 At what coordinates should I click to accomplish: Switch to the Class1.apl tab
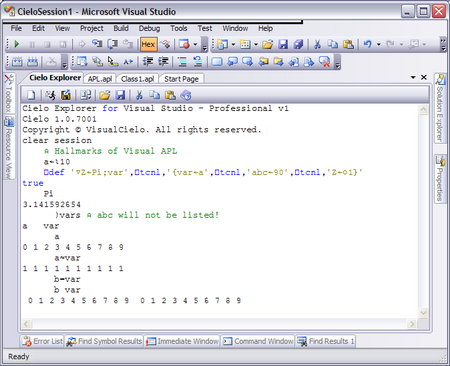(137, 79)
